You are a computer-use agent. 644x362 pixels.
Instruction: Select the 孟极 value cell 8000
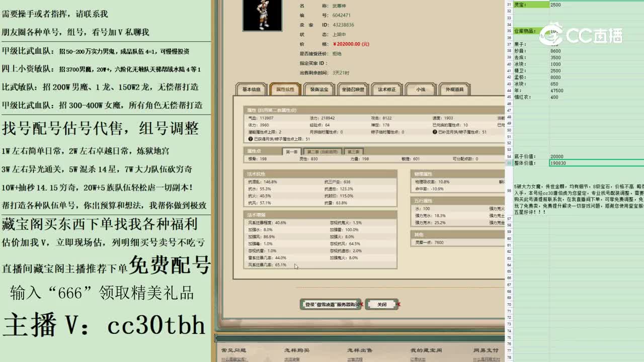(x=597, y=77)
